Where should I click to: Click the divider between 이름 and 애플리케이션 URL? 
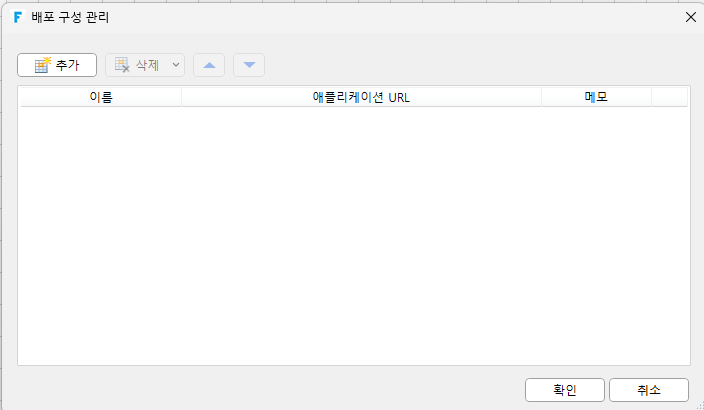pos(181,97)
